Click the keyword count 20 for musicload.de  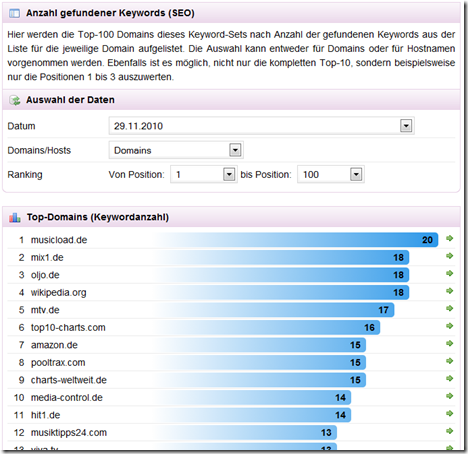coord(427,240)
